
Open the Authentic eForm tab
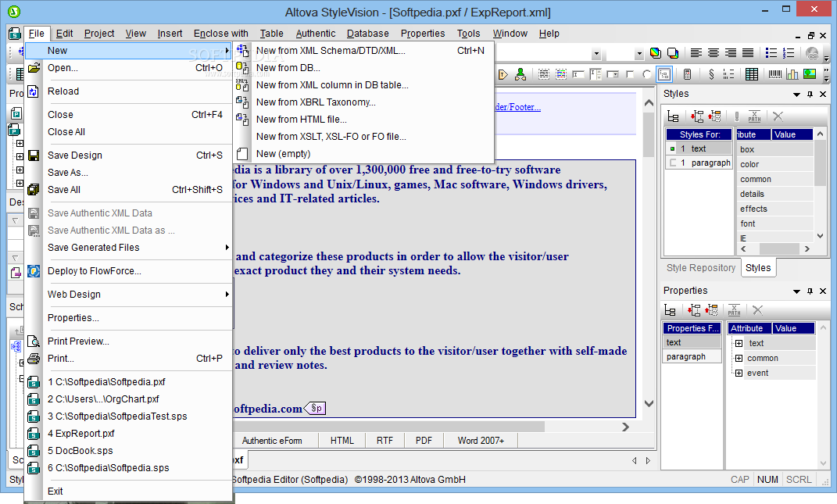tap(272, 441)
